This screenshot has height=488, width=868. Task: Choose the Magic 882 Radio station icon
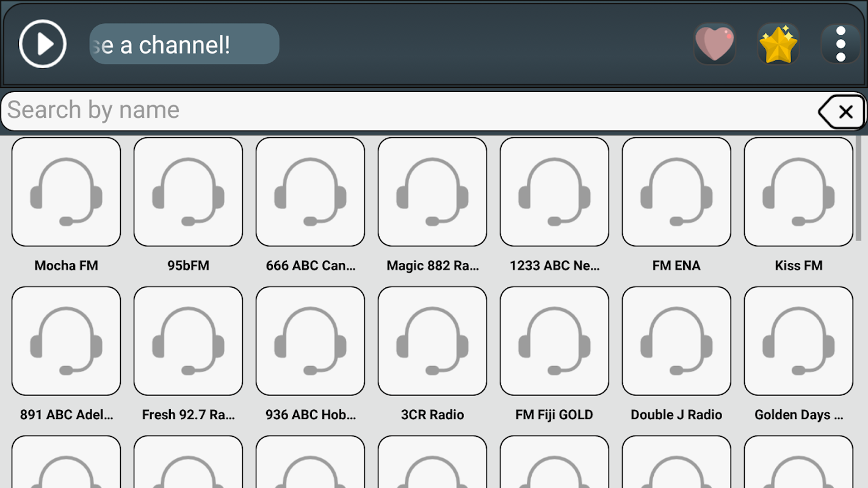click(x=433, y=192)
